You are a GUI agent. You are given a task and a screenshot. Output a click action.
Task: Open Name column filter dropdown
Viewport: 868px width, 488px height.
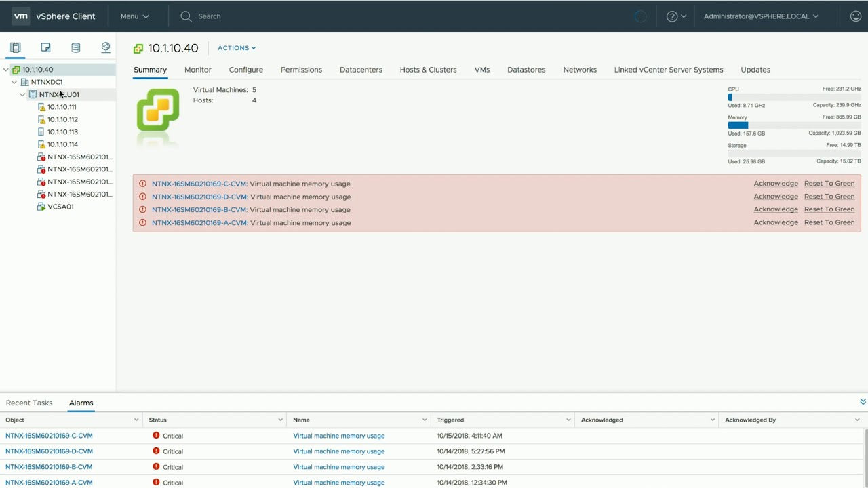point(425,420)
